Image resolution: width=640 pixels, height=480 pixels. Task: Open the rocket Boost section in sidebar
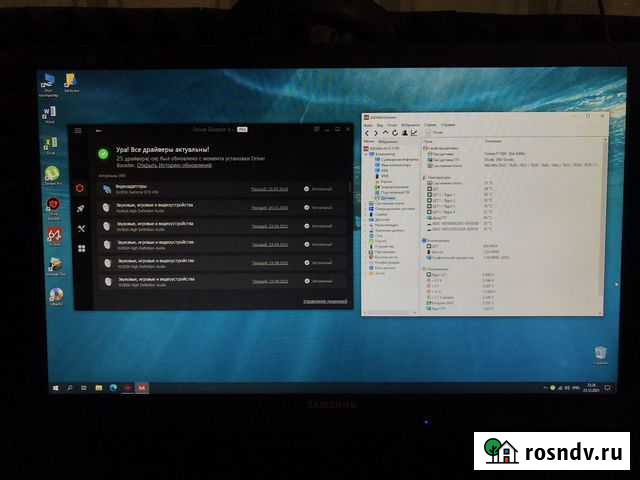coord(80,209)
